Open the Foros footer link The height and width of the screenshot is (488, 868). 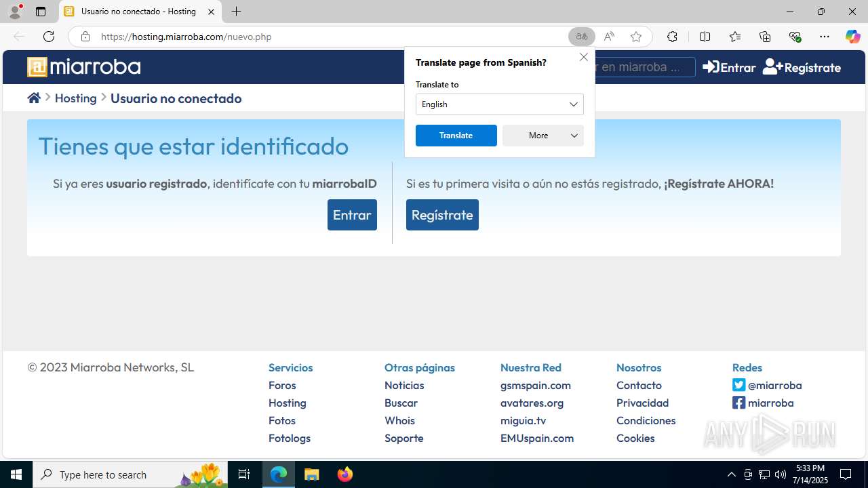[x=282, y=385]
